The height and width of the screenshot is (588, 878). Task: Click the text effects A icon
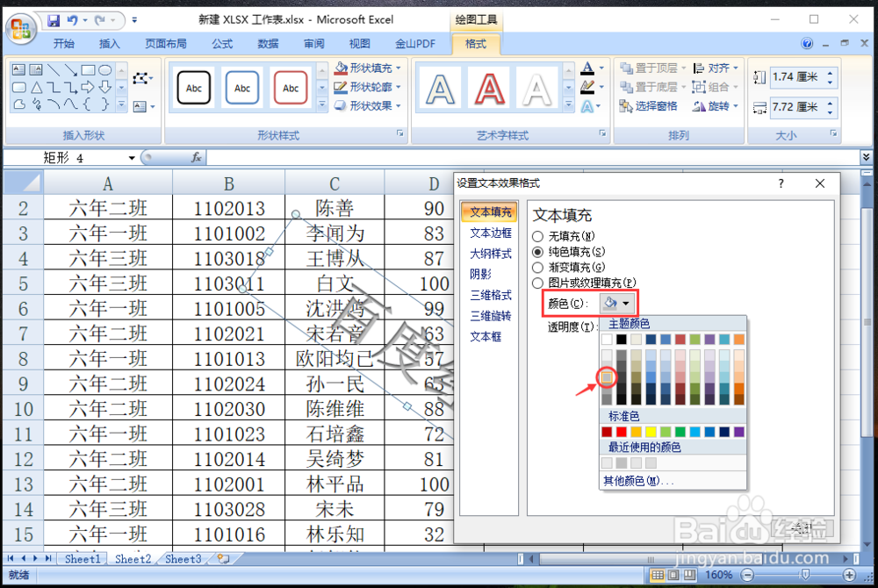click(x=587, y=105)
